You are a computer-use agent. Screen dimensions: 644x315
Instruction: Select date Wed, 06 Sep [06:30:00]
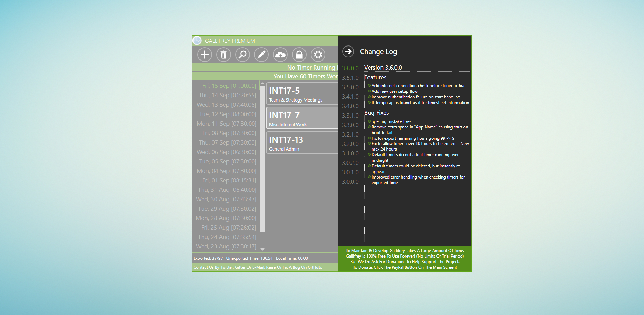pyautogui.click(x=226, y=152)
